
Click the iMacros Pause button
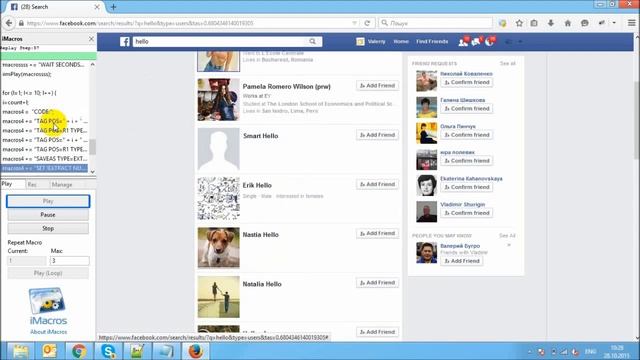click(48, 215)
